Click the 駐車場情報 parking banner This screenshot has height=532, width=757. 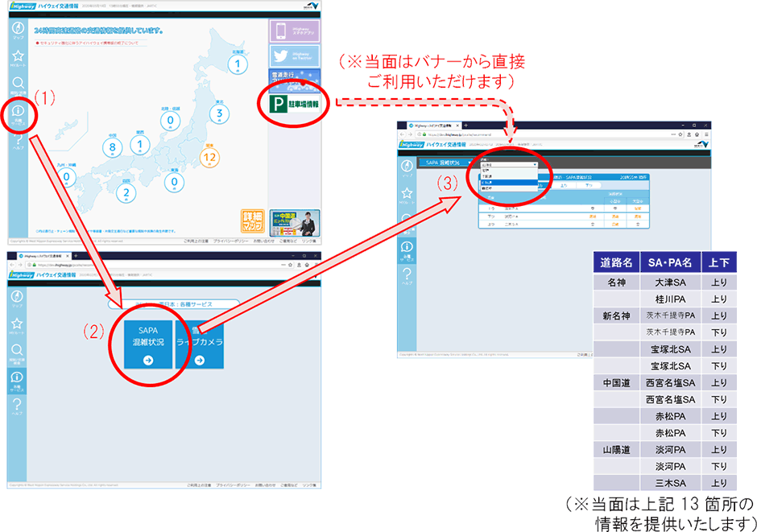(294, 104)
